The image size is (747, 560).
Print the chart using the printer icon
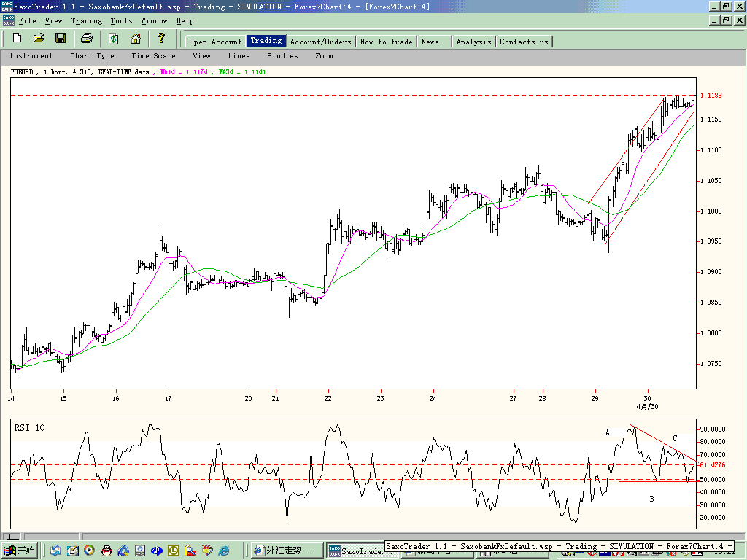click(x=87, y=38)
